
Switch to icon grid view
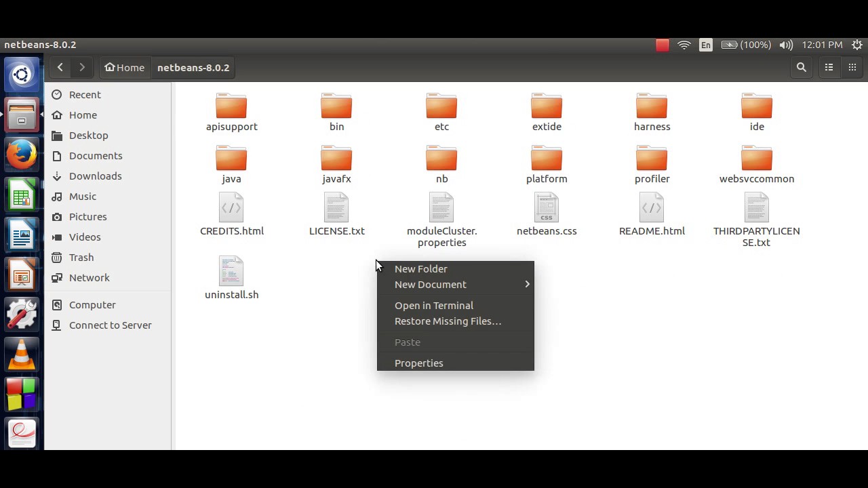coord(852,67)
